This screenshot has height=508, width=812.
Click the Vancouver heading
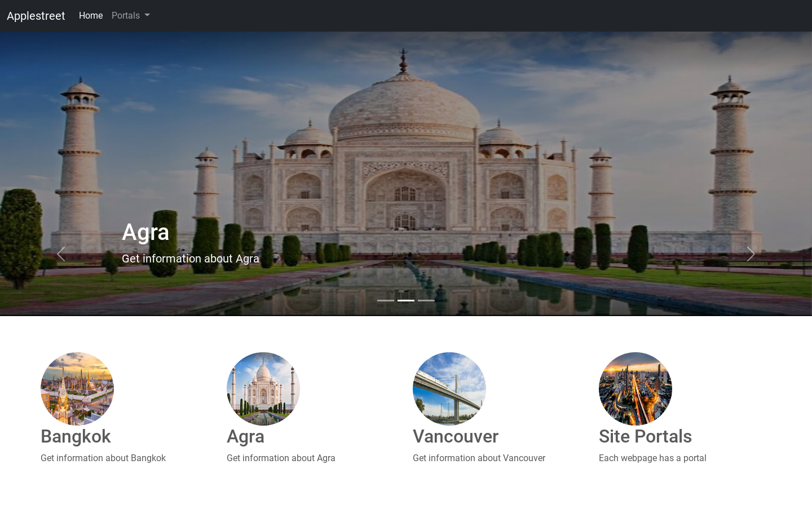456,436
